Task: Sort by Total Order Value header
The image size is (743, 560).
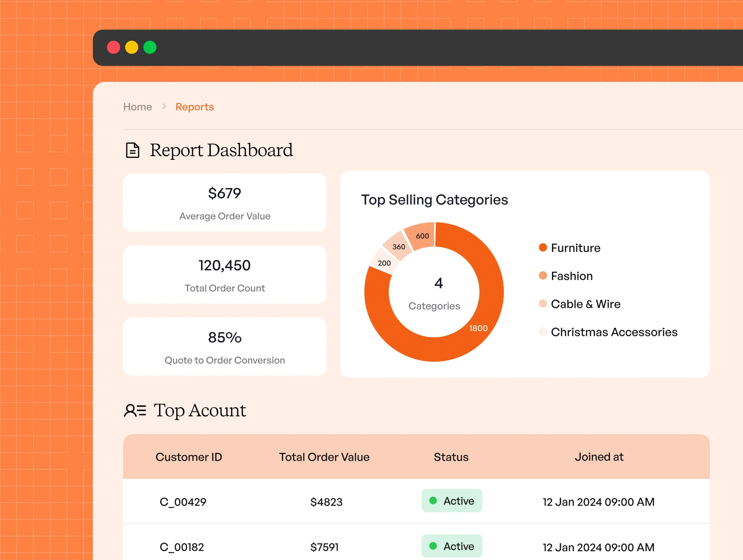Action: click(324, 457)
